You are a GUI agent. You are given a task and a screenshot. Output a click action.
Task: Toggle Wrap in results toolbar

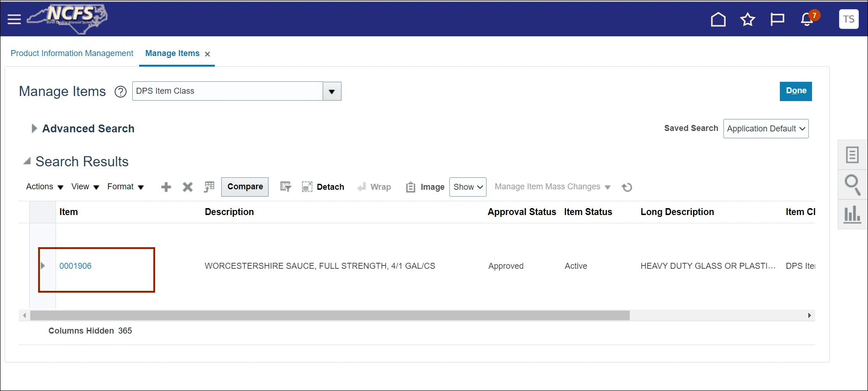click(x=375, y=187)
